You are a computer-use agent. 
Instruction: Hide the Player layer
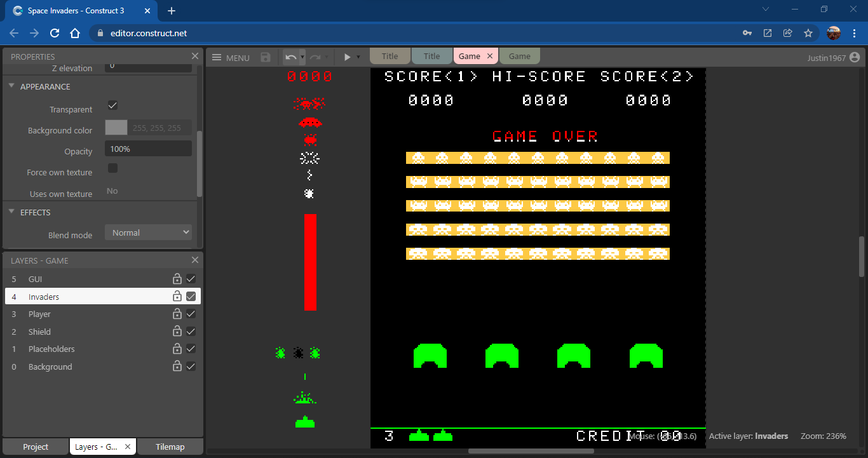pyautogui.click(x=191, y=314)
